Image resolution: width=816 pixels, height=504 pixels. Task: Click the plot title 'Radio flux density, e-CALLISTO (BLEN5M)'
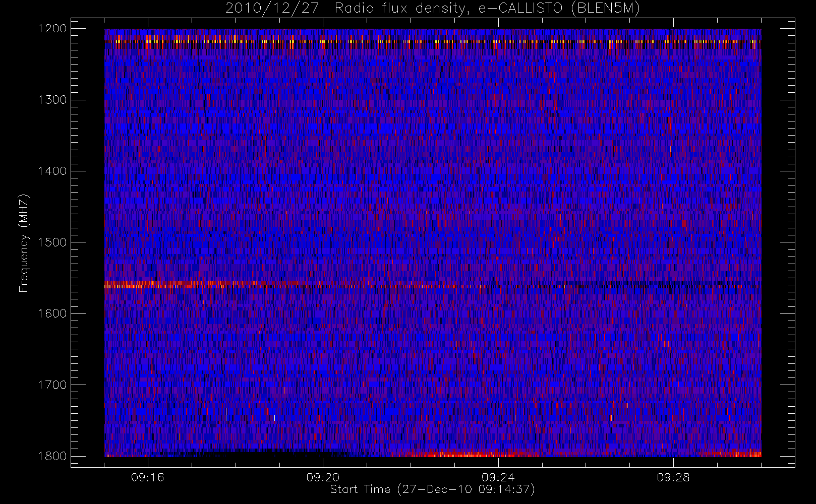488,9
